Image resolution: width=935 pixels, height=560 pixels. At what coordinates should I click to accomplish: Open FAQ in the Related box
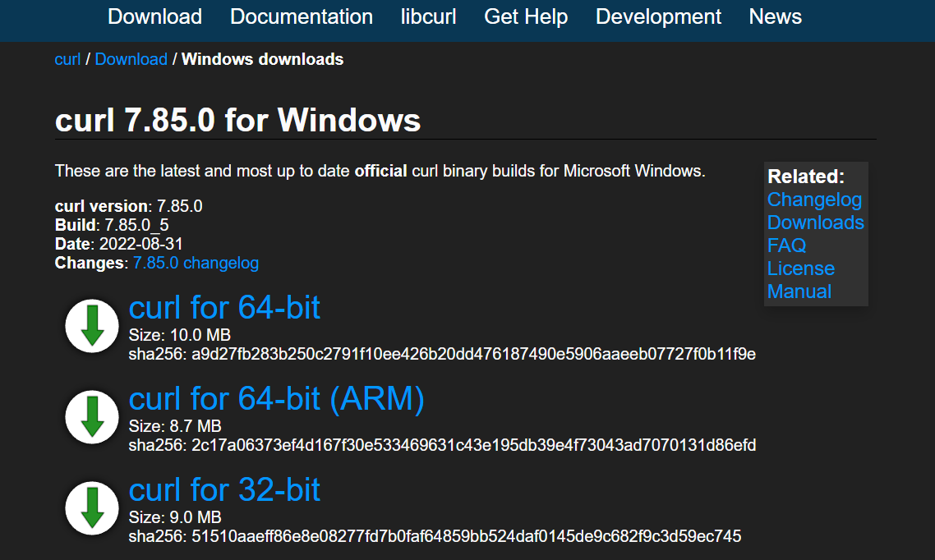(786, 246)
